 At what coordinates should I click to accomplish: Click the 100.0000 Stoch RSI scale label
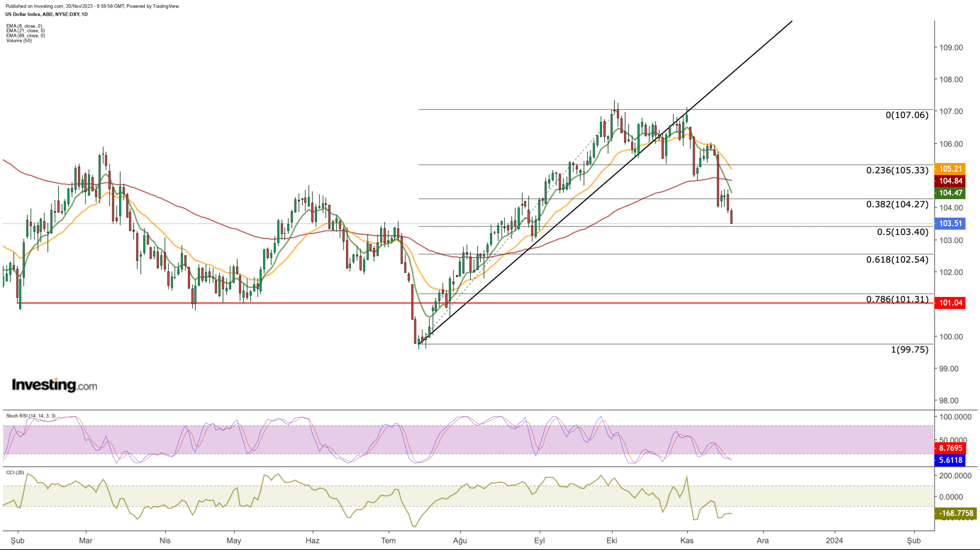pyautogui.click(x=955, y=417)
